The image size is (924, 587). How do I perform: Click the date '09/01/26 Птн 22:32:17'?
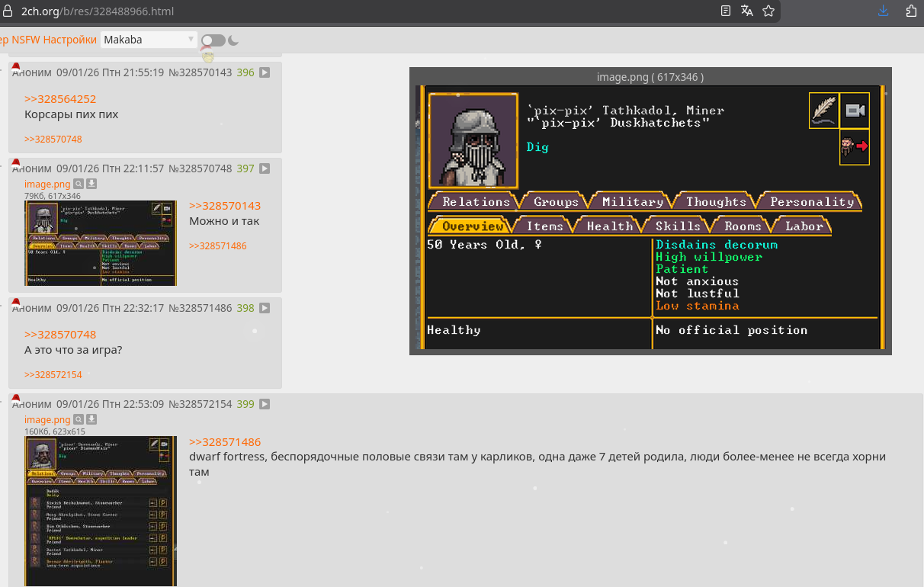coord(111,309)
